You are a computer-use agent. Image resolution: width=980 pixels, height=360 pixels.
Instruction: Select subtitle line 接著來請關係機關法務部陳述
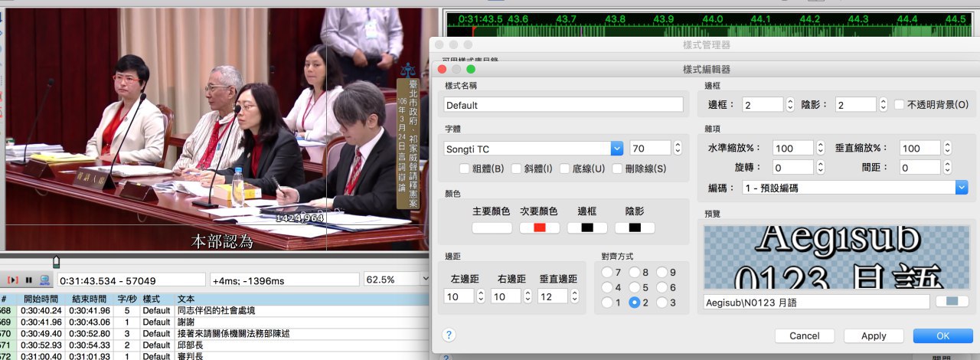[x=214, y=334]
